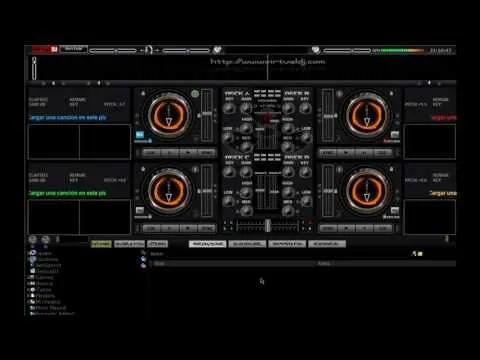Toggle the blue lit button beside Deck A jog wheel

(140, 135)
